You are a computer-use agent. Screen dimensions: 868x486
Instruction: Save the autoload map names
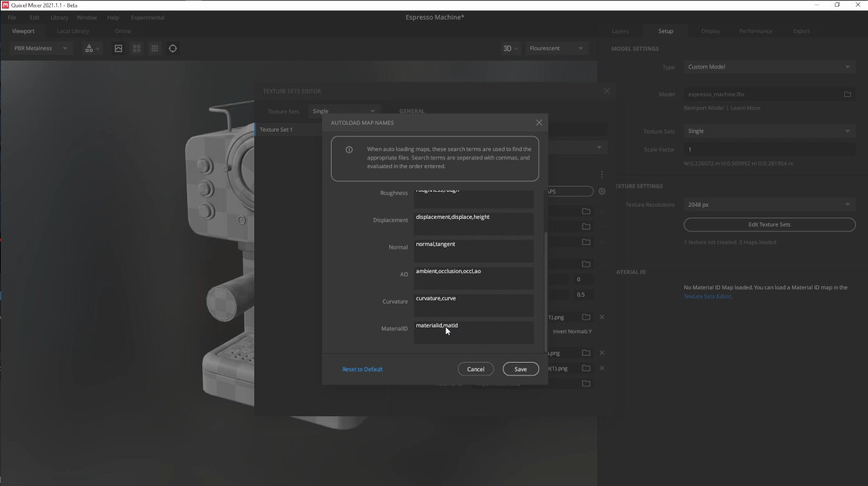coord(520,369)
